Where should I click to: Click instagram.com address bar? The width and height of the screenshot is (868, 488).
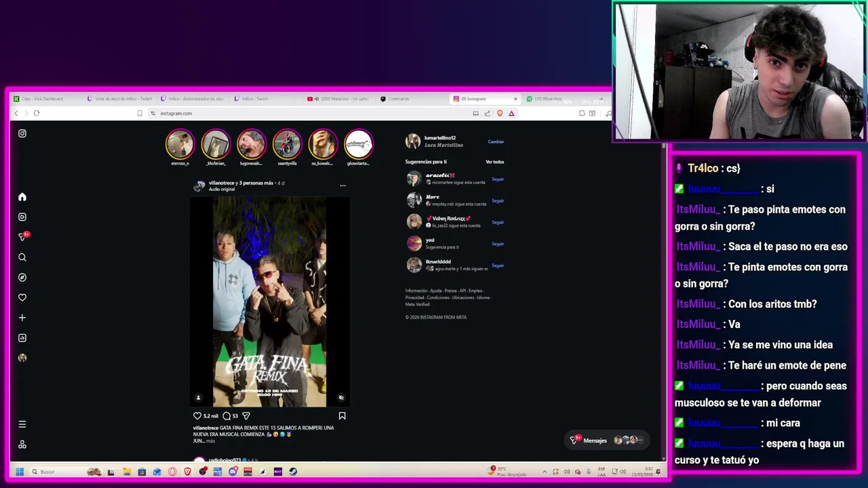(x=309, y=113)
